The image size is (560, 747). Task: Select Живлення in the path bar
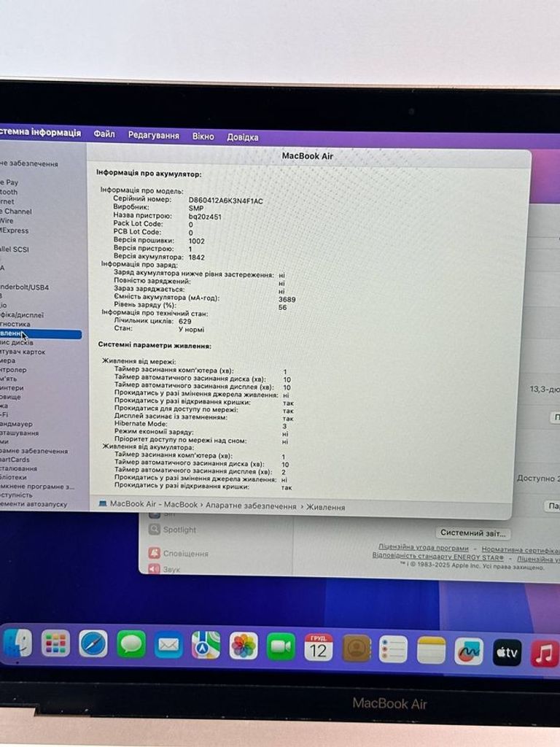[x=325, y=508]
